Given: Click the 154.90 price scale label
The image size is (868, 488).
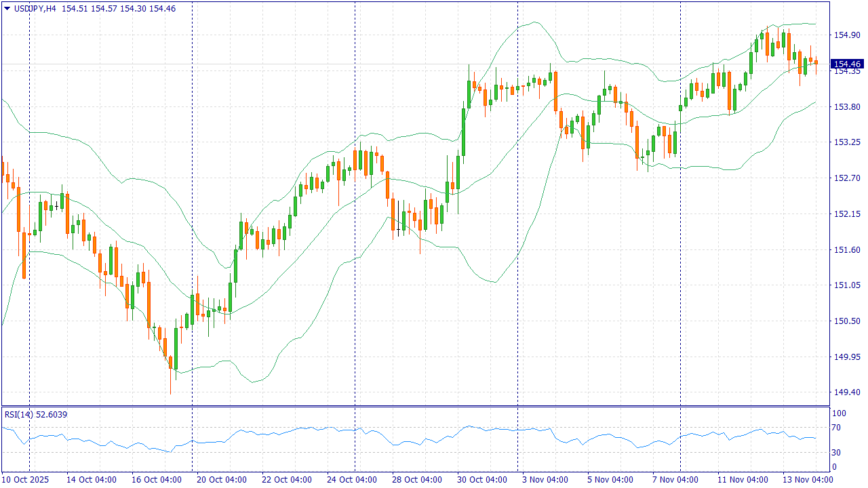Looking at the screenshot, I should pyautogui.click(x=846, y=35).
